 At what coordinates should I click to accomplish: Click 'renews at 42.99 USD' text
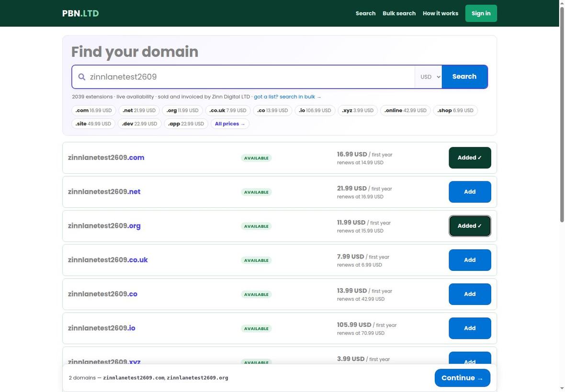(x=361, y=299)
